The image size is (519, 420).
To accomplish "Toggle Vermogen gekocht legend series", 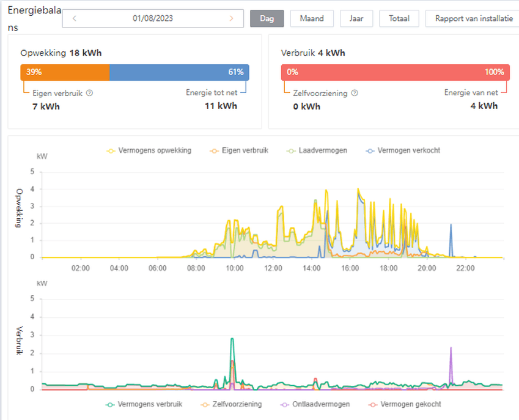I will pyautogui.click(x=405, y=405).
